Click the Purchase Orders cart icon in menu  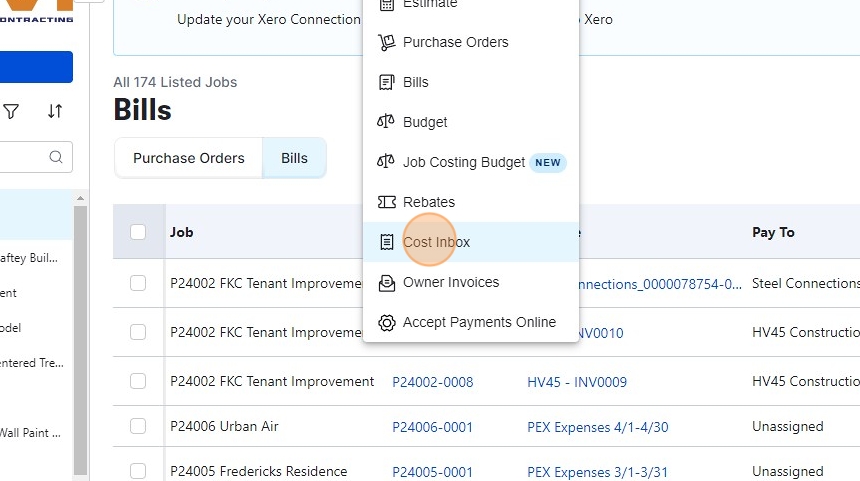pyautogui.click(x=386, y=42)
